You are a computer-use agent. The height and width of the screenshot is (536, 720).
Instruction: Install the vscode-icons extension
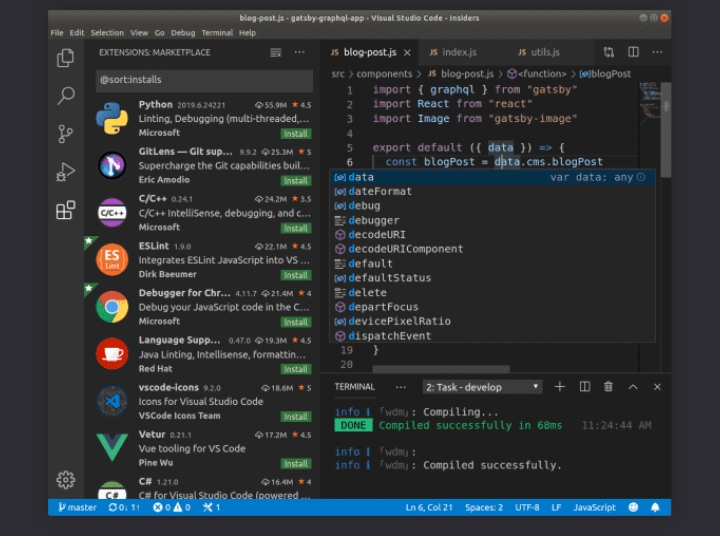pyautogui.click(x=296, y=417)
